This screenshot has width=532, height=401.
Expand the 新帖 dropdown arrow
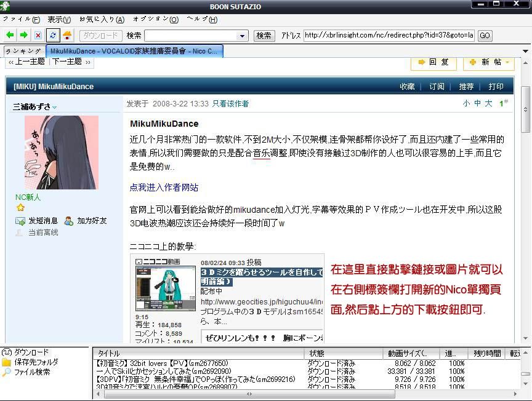507,62
